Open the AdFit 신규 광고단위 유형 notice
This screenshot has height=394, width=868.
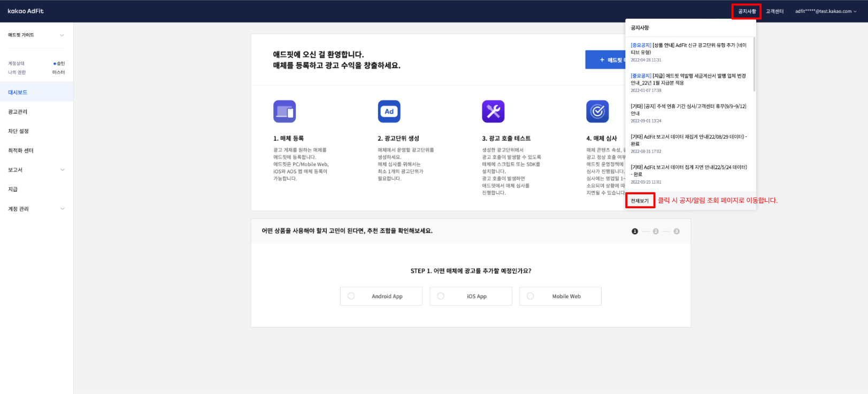pyautogui.click(x=688, y=49)
